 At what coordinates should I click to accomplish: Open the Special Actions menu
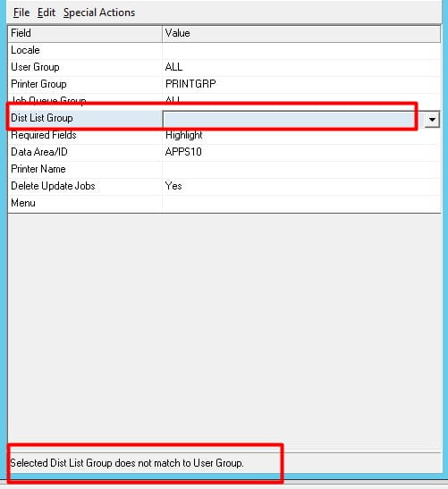(99, 13)
